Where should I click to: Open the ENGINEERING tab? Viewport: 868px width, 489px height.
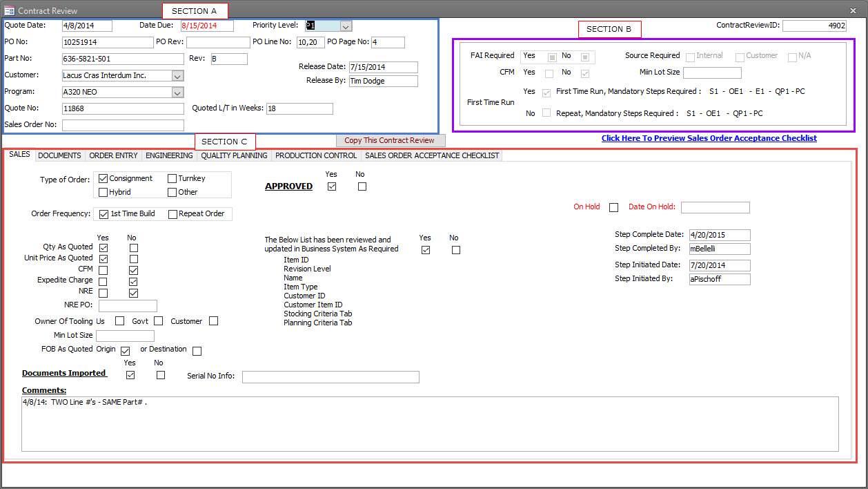pyautogui.click(x=169, y=155)
